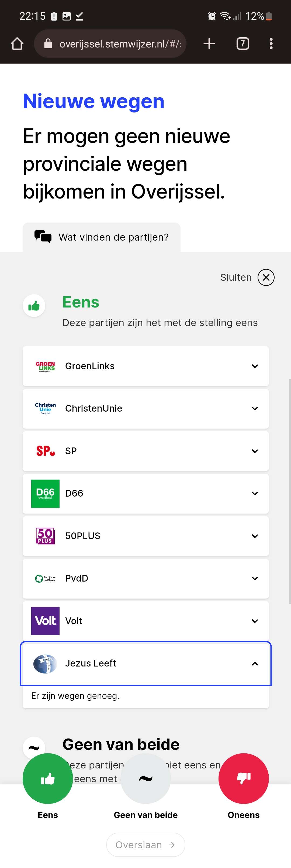
Task: Expand the GroenLinks explanation
Action: 146,366
